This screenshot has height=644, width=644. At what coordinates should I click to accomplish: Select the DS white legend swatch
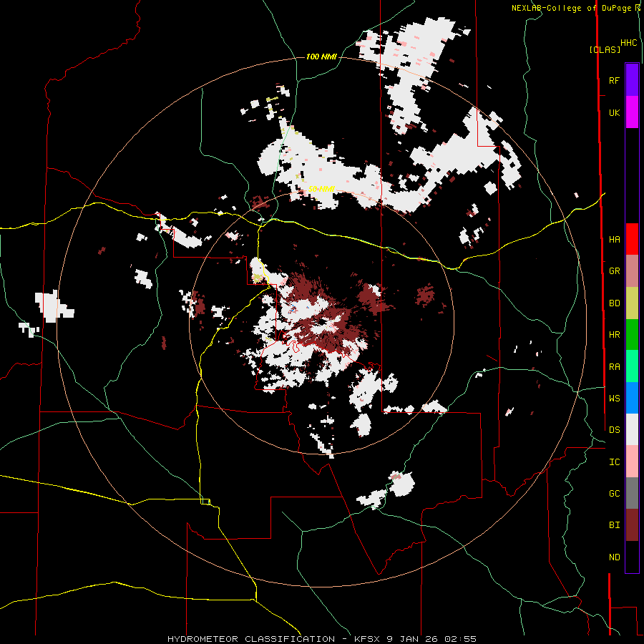pos(632,429)
